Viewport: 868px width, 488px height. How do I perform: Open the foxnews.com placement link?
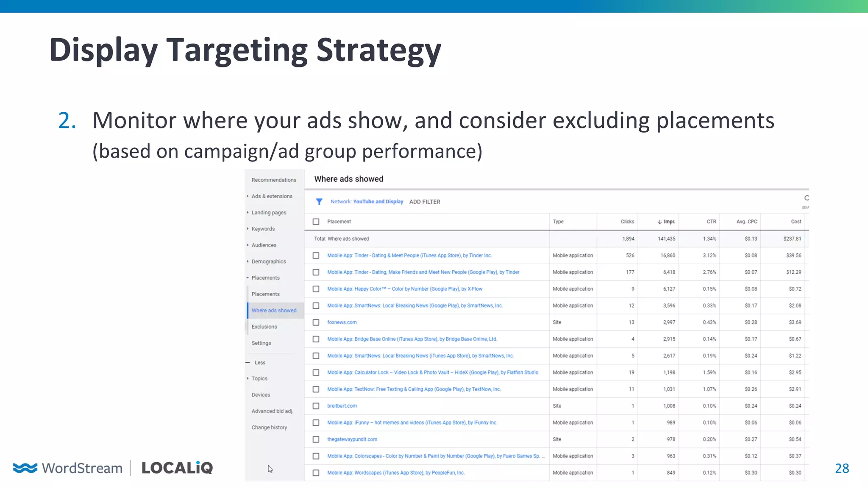pos(342,322)
